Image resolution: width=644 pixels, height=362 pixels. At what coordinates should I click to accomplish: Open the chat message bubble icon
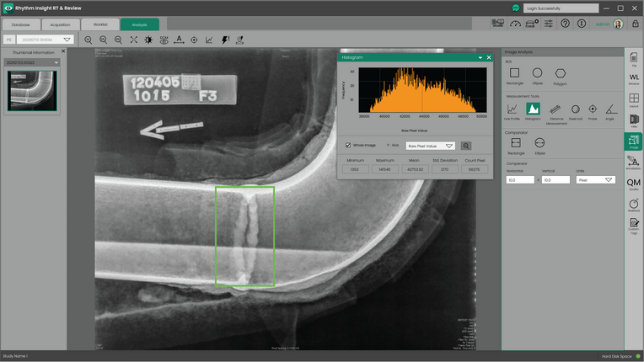(x=515, y=8)
